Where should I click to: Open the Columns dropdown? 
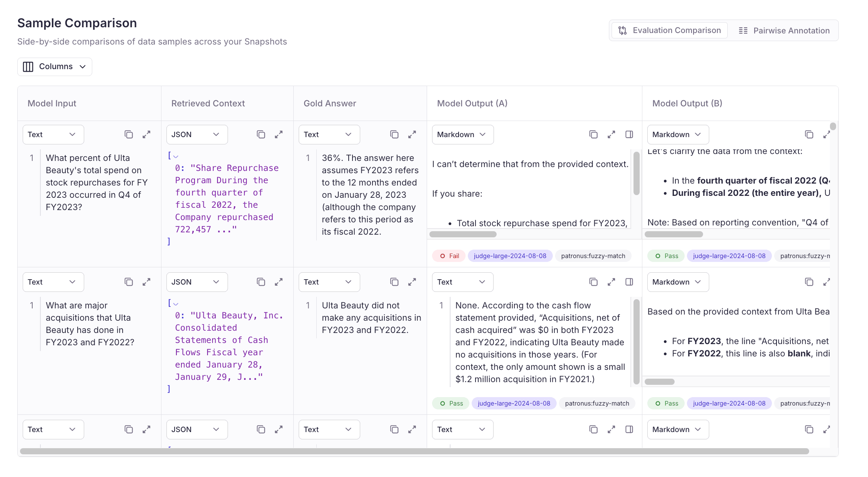[x=55, y=66]
